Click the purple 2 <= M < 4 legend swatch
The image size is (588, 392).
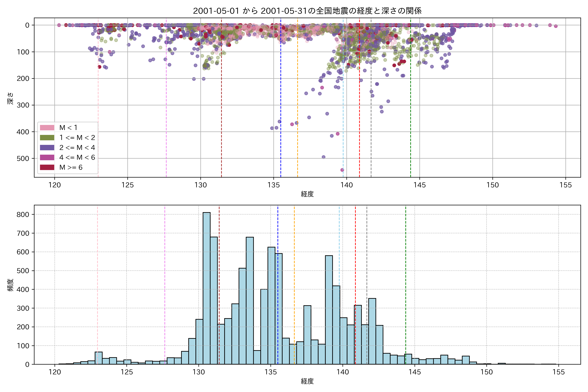47,147
